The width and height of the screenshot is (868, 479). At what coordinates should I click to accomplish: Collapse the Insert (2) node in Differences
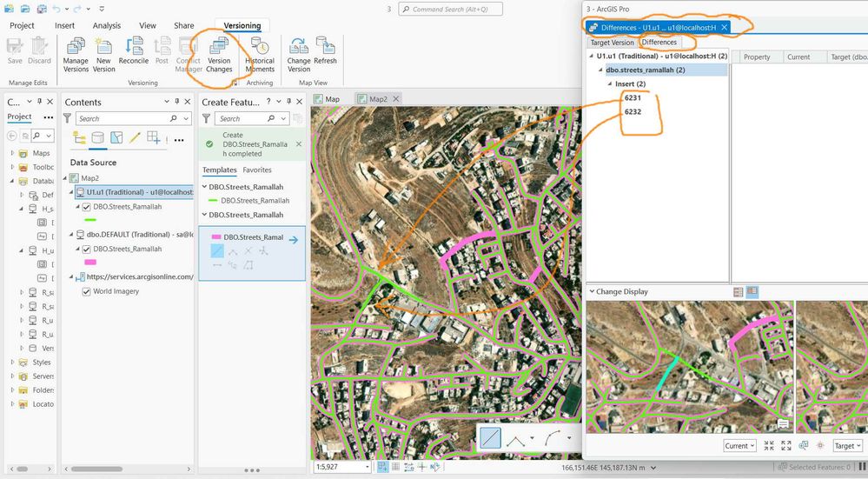pyautogui.click(x=610, y=83)
